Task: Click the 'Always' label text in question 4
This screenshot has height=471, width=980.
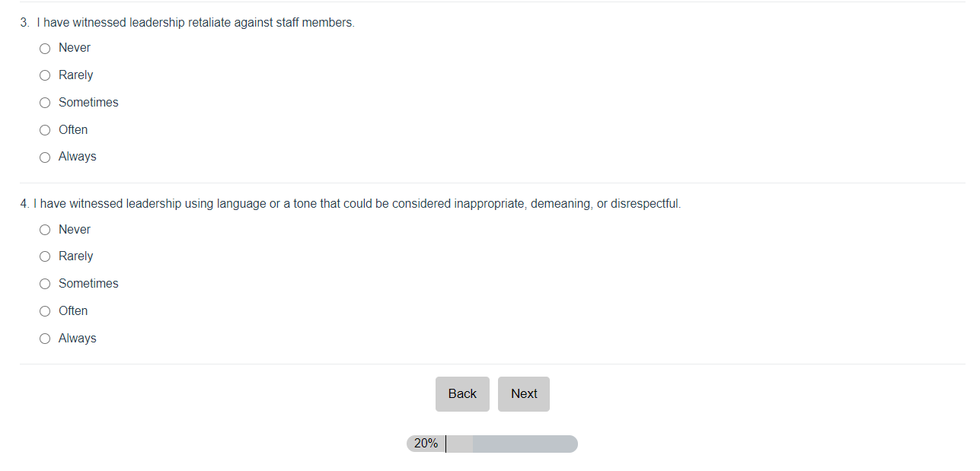Action: point(78,339)
